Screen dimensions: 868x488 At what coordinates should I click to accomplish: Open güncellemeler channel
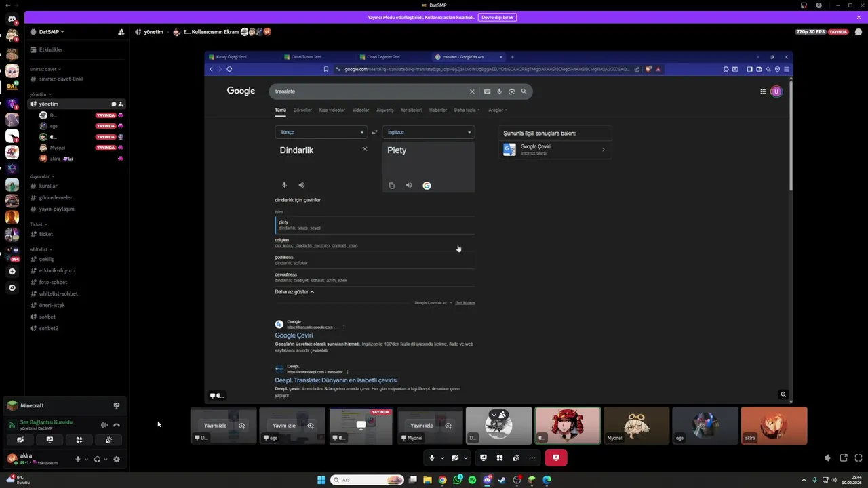(76, 198)
